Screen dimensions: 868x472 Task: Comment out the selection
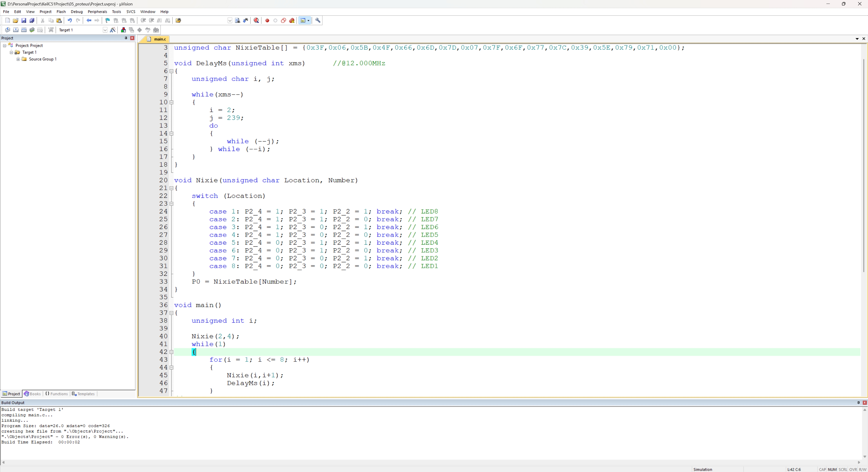pos(159,21)
